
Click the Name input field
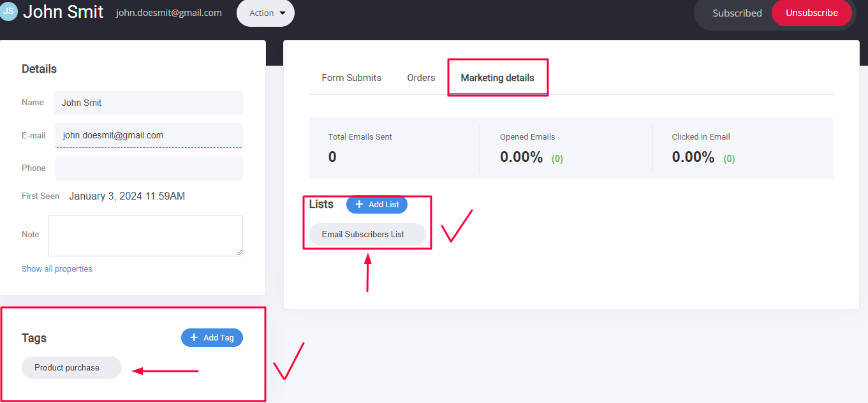(149, 103)
